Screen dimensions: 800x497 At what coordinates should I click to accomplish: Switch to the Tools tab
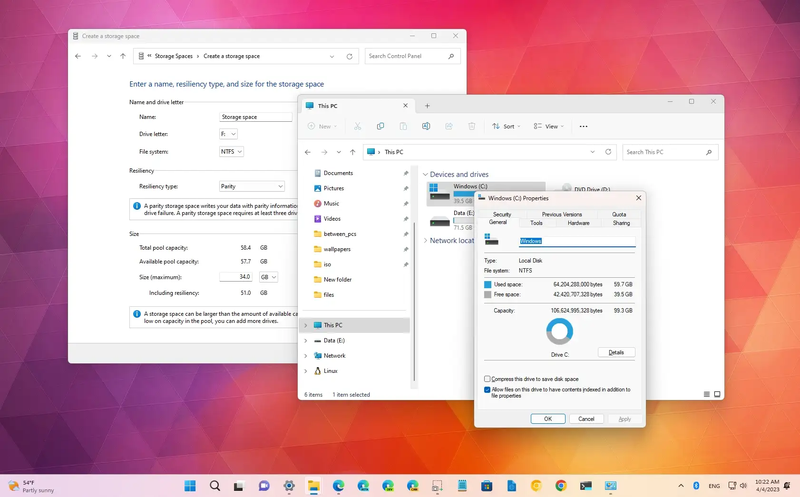click(536, 223)
